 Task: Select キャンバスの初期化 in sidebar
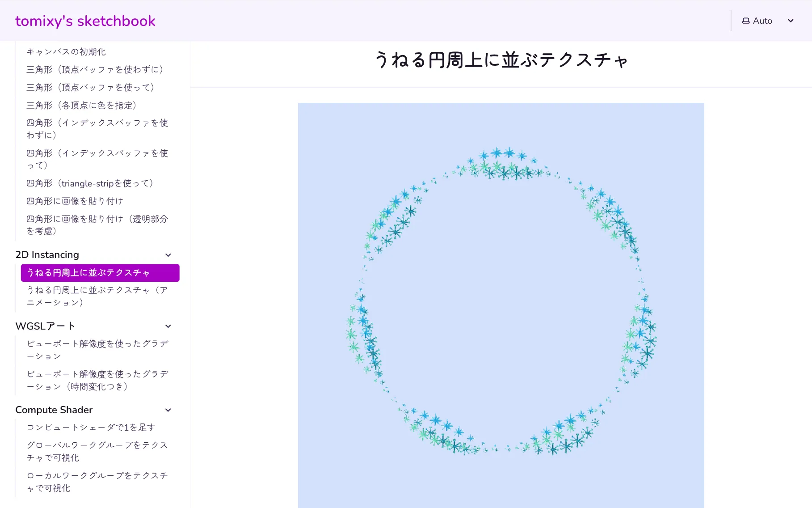[66, 52]
